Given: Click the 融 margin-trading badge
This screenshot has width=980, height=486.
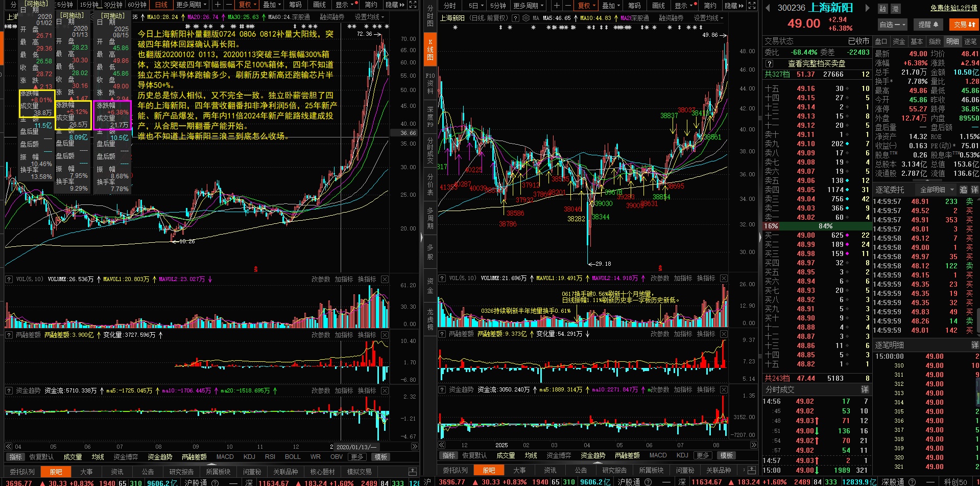Looking at the screenshot, I should pyautogui.click(x=882, y=9).
